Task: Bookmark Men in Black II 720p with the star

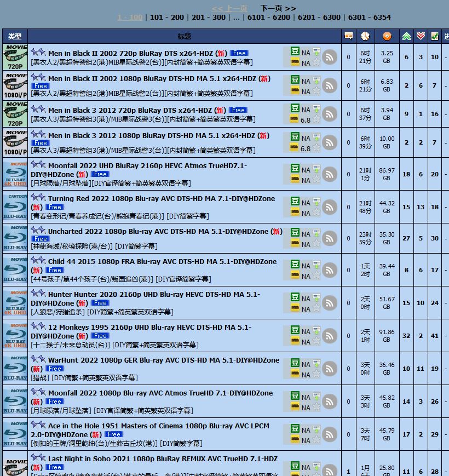Action: (x=316, y=62)
